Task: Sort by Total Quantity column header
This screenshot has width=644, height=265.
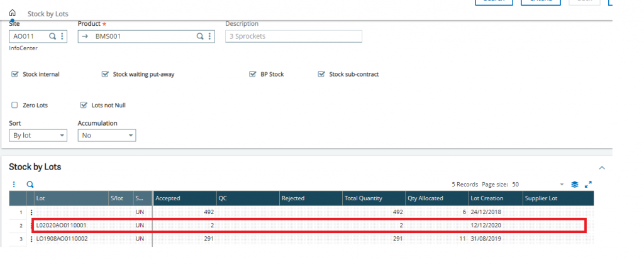Action: 364,198
